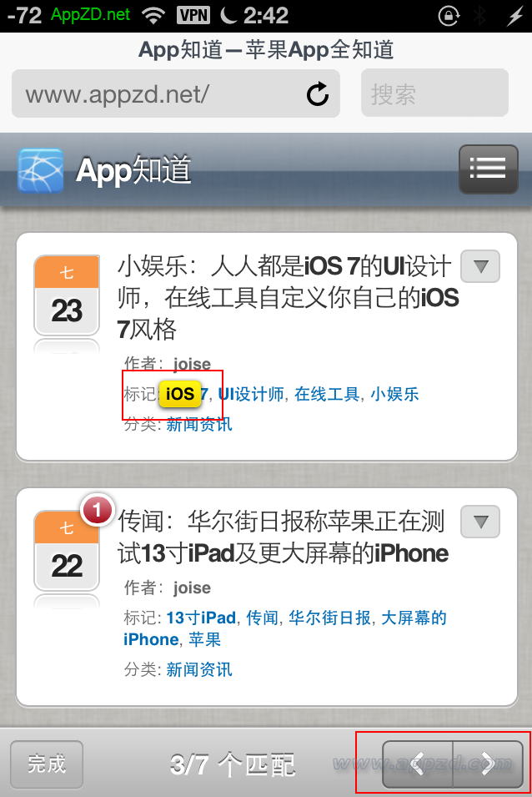Open the 在线工具 tag link
Image resolution: width=532 pixels, height=797 pixels.
[327, 394]
